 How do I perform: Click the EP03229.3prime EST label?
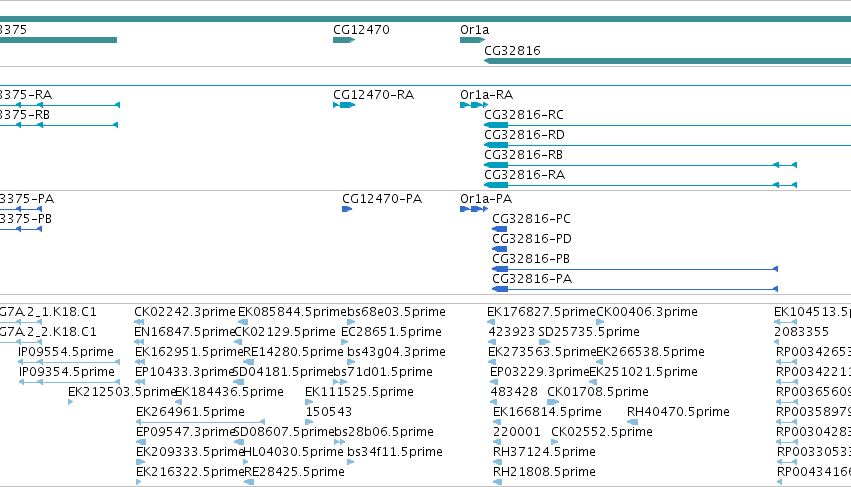539,372
